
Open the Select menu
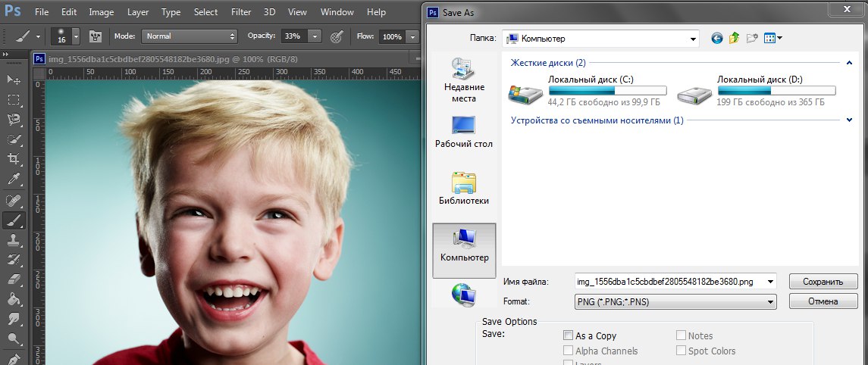pos(206,11)
